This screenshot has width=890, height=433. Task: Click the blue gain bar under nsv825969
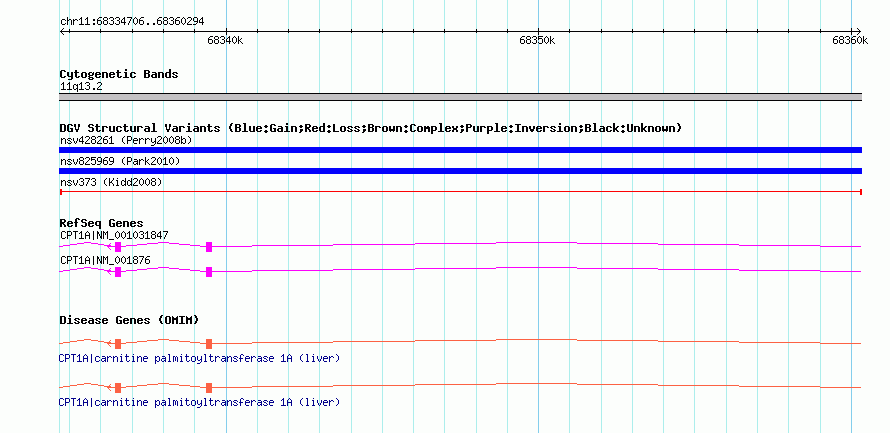pyautogui.click(x=460, y=171)
